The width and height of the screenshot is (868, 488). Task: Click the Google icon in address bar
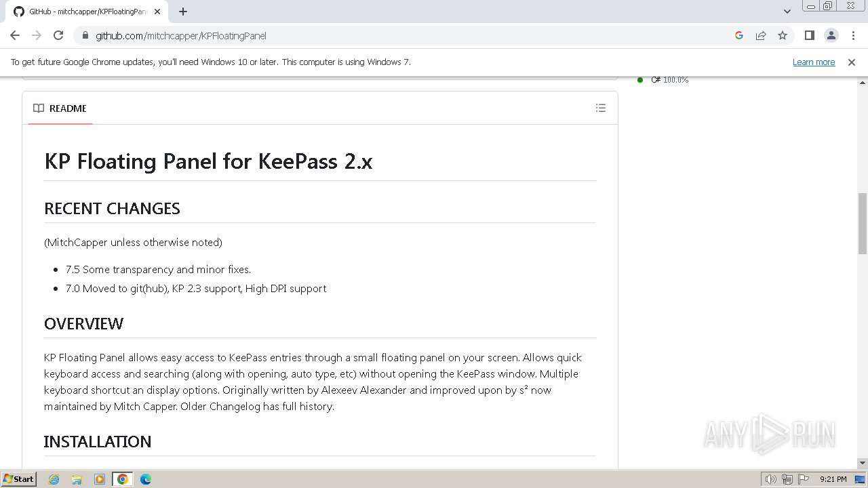click(x=739, y=35)
